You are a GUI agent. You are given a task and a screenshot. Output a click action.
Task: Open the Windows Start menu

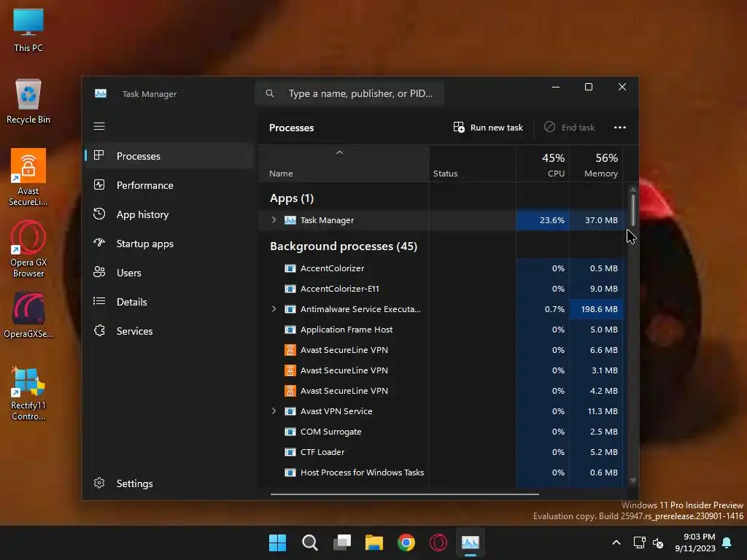277,542
